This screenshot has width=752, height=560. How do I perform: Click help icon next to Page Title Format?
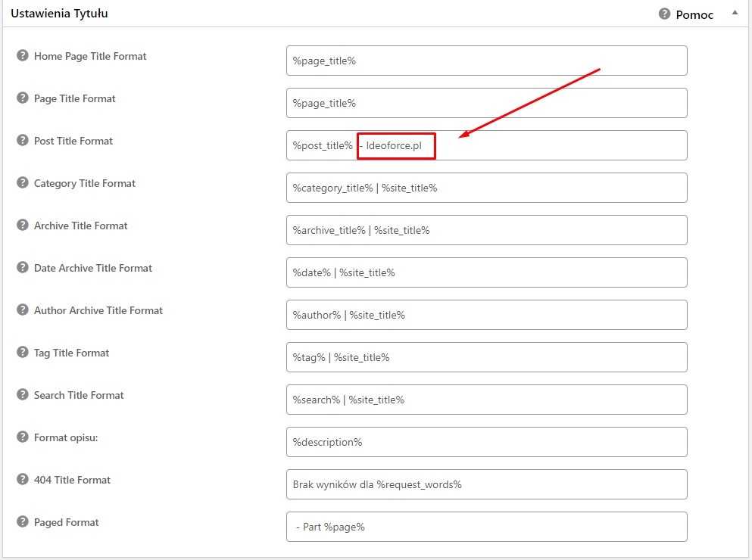pyautogui.click(x=23, y=98)
